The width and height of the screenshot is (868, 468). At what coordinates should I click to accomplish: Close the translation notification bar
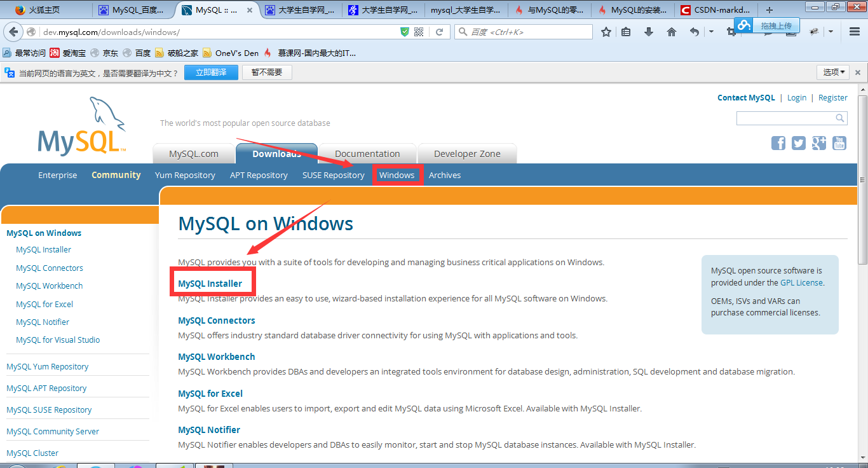(858, 72)
